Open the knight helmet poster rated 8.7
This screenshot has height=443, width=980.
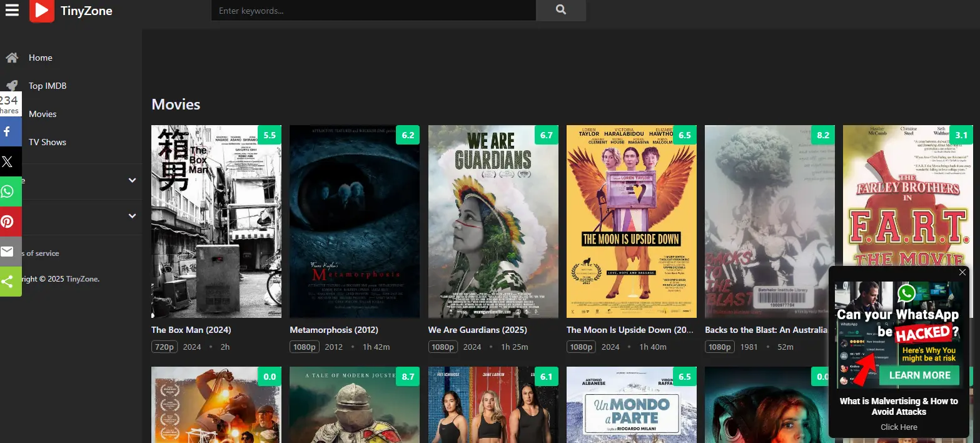click(355, 405)
